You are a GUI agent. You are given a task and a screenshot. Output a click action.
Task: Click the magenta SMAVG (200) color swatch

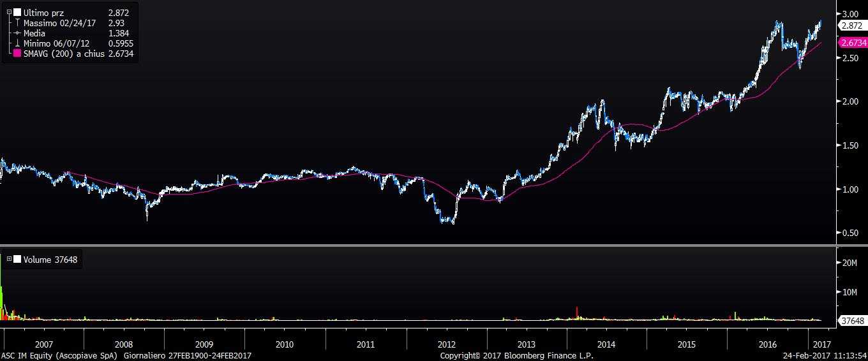[x=17, y=53]
